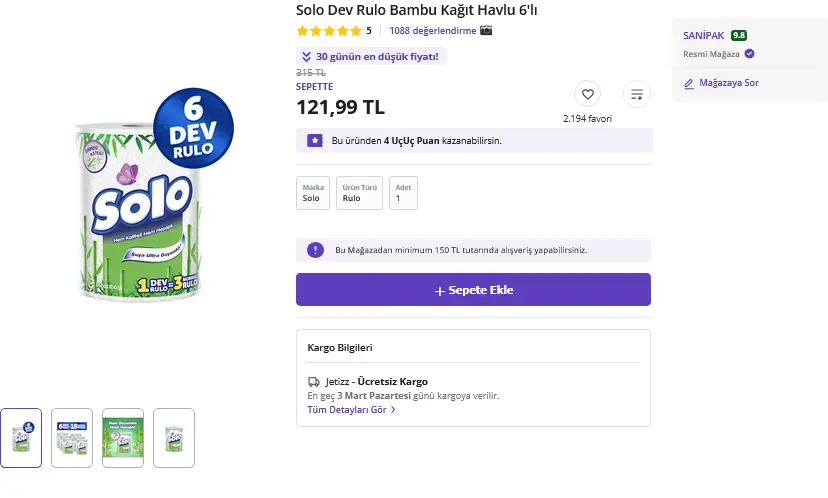Viewport: 828px width, 498px height.
Task: Select the fourth product thumbnail
Action: click(174, 438)
